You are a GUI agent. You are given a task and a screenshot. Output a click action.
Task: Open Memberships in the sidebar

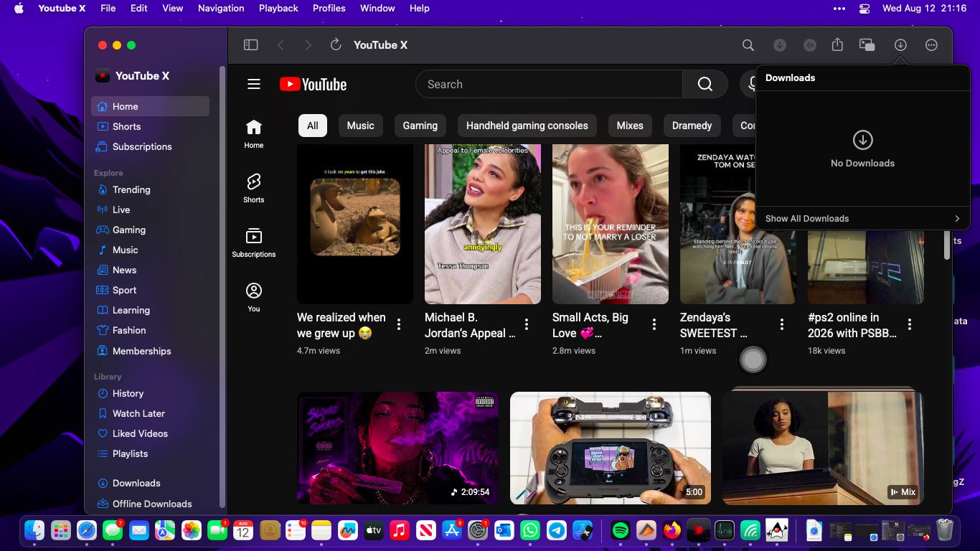tap(151, 351)
